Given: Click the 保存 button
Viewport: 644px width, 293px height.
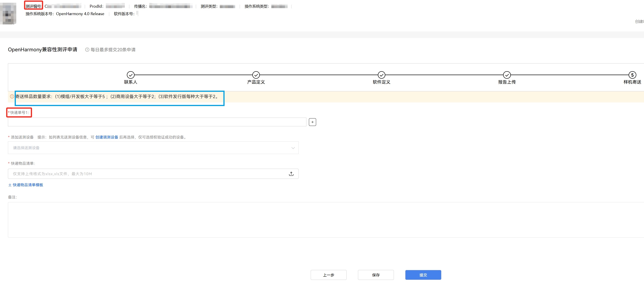Looking at the screenshot, I should click(376, 275).
